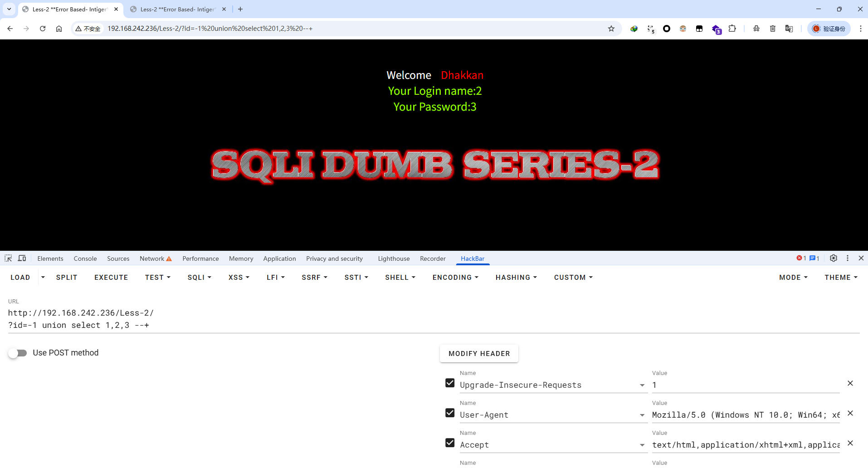This screenshot has width=868, height=468.
Task: Open the extensions puzzle icon
Action: tap(732, 29)
